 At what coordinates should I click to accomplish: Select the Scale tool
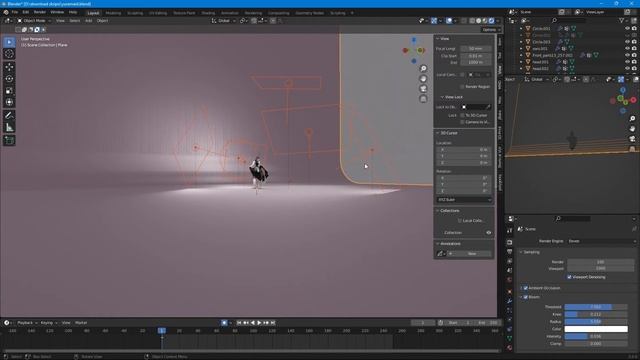pyautogui.click(x=9, y=91)
